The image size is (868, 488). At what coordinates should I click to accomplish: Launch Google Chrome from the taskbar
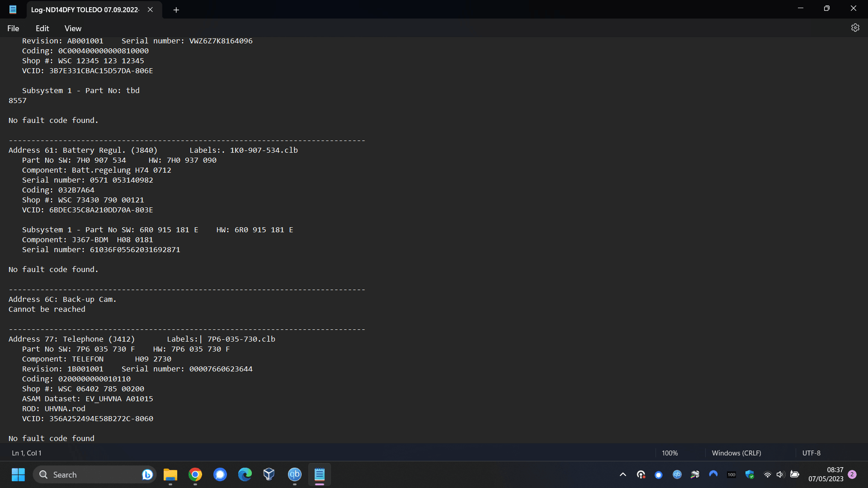[x=195, y=474]
